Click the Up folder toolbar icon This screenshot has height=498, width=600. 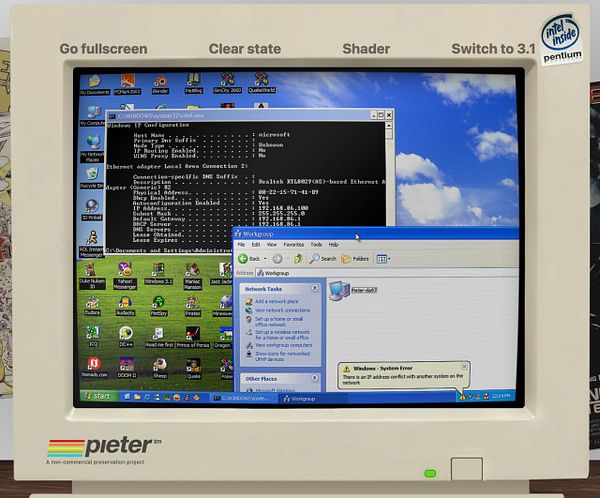[298, 259]
